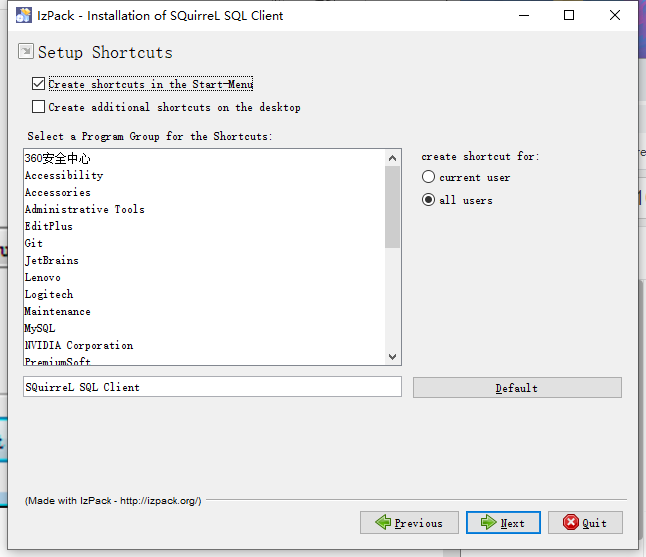
Task: Select 360安全中心 program group
Action: click(x=204, y=158)
